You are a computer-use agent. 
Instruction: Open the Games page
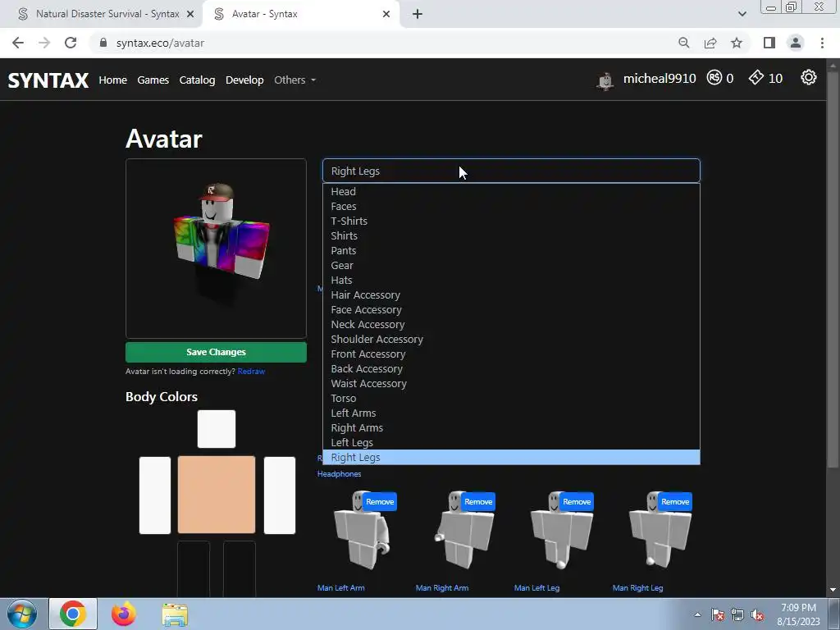(x=153, y=80)
